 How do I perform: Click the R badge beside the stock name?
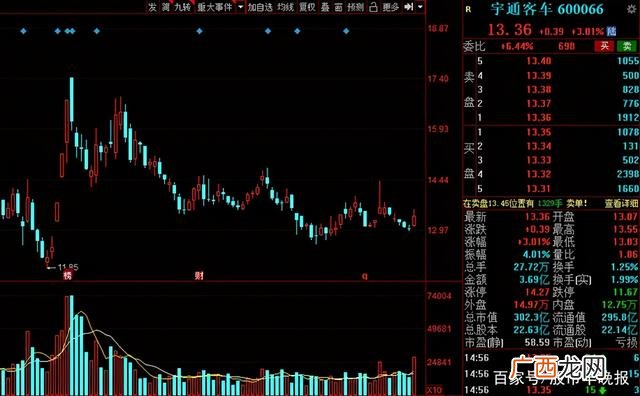tap(468, 9)
